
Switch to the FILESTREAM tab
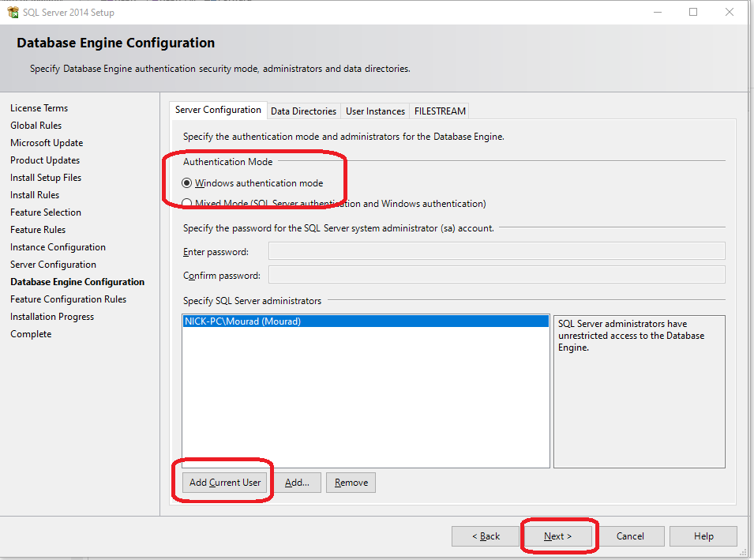coord(439,111)
